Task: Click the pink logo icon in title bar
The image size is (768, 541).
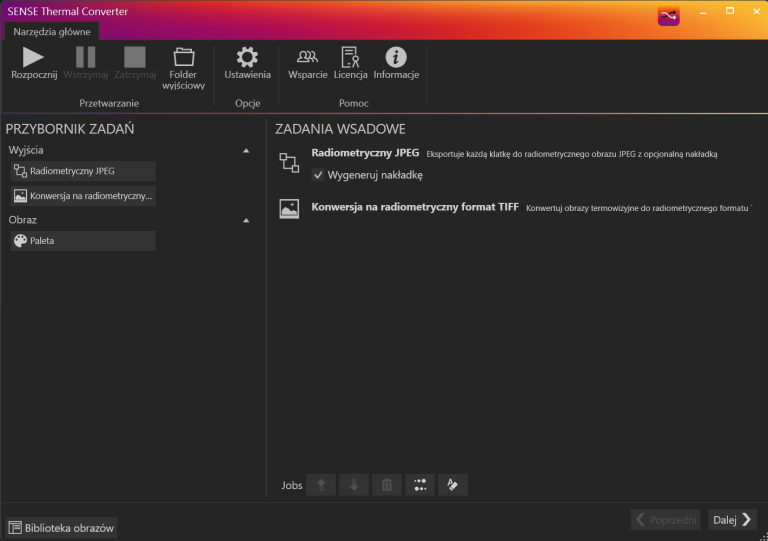Action: click(x=668, y=16)
